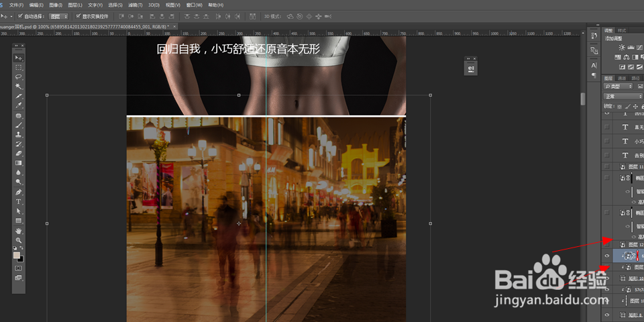Select the Eyedropper tool

[19, 105]
